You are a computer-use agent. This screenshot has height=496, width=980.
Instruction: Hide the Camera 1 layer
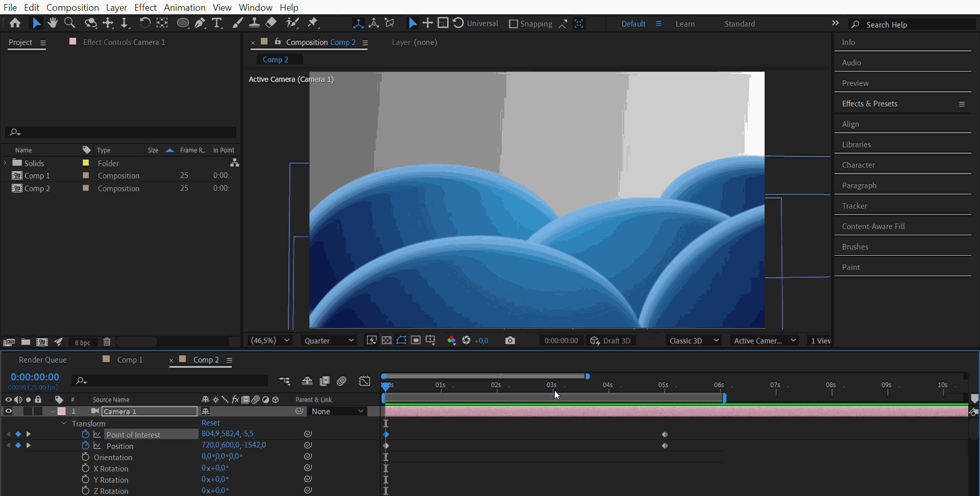(8, 411)
